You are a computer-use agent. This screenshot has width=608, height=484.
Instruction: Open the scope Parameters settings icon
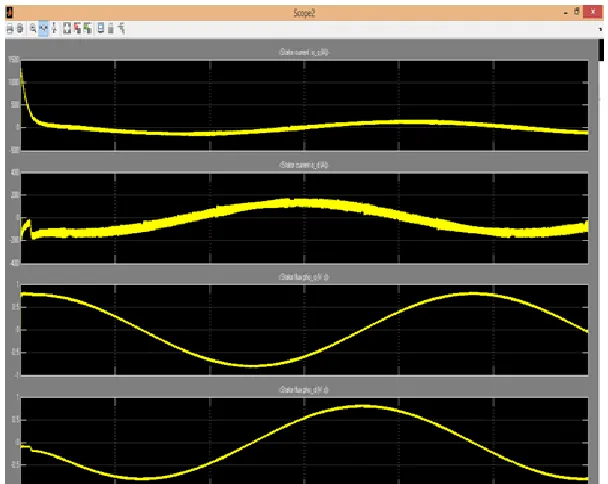[x=20, y=28]
